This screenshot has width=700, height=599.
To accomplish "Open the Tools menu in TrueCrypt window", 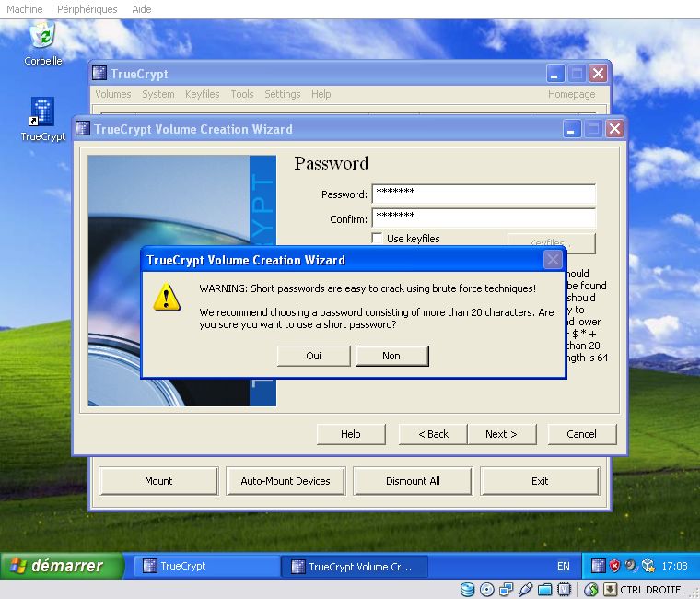I will (242, 94).
